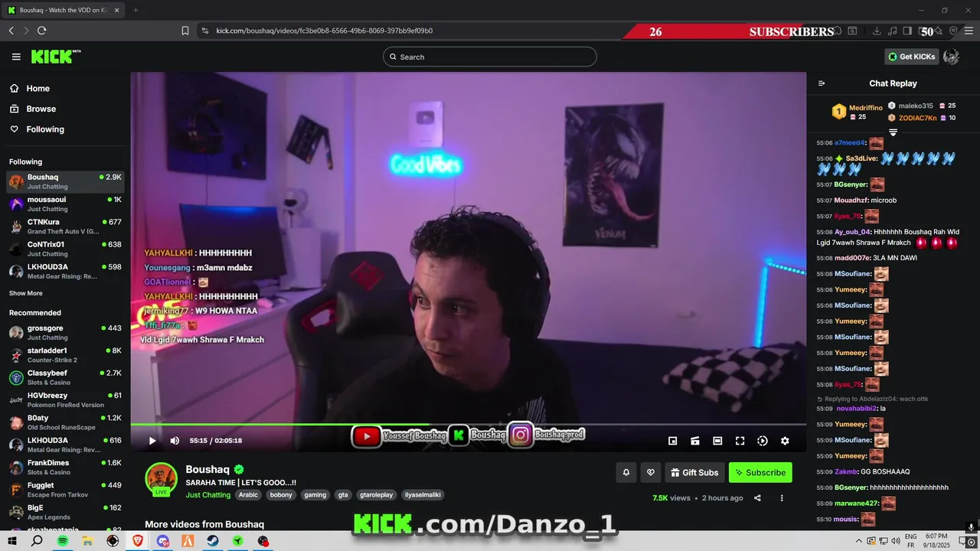This screenshot has height=551, width=980.
Task: Collapse the Chat Replay panel
Action: pos(822,83)
